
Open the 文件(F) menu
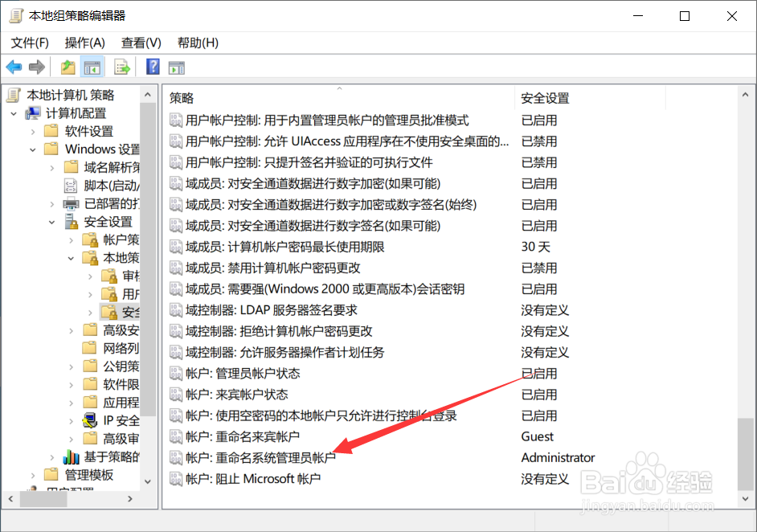tap(28, 42)
